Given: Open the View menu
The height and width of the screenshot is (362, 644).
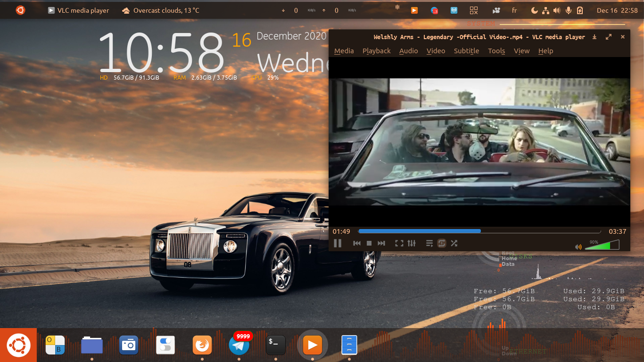Looking at the screenshot, I should tap(522, 51).
